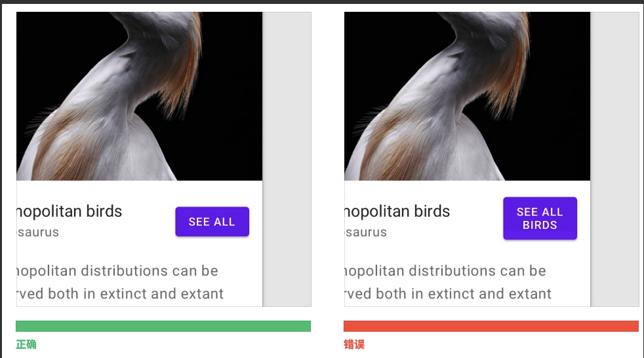Click 'both in extinct and extant' in left card
Viewport: 644px width, 358px height.
click(136, 294)
